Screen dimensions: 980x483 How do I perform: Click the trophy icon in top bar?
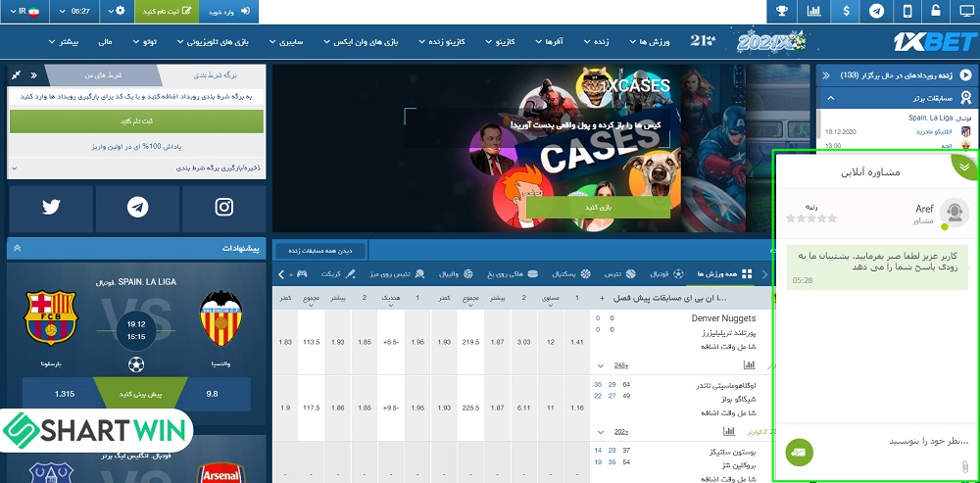click(x=782, y=12)
